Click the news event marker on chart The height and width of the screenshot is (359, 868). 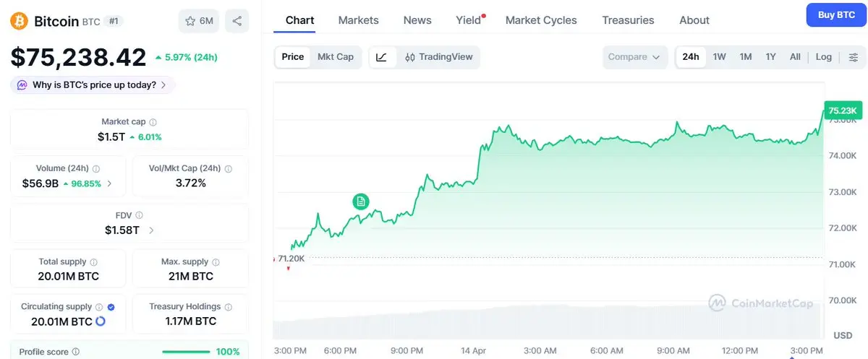(361, 202)
